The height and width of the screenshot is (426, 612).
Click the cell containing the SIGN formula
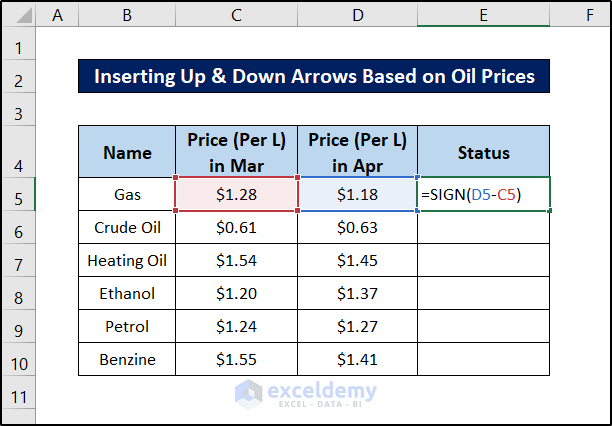click(484, 194)
